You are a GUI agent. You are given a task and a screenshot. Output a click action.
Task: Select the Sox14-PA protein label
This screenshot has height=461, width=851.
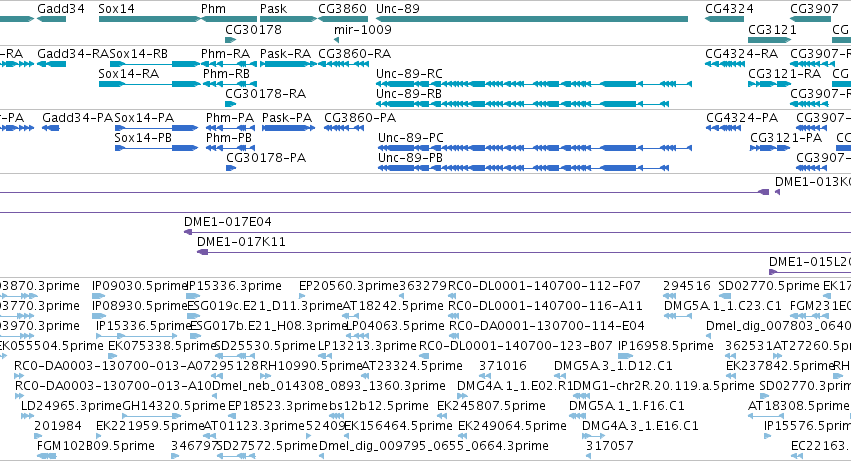point(144,117)
